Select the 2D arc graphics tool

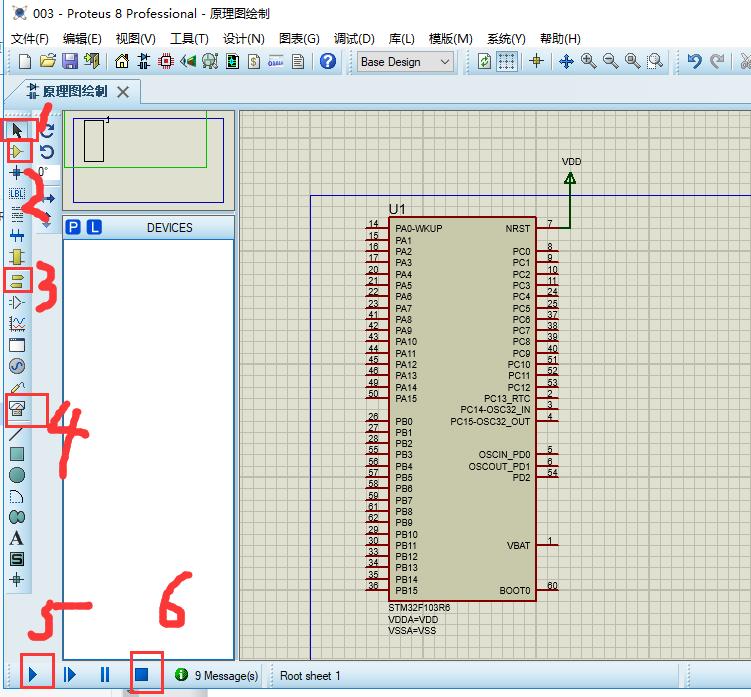pos(17,496)
